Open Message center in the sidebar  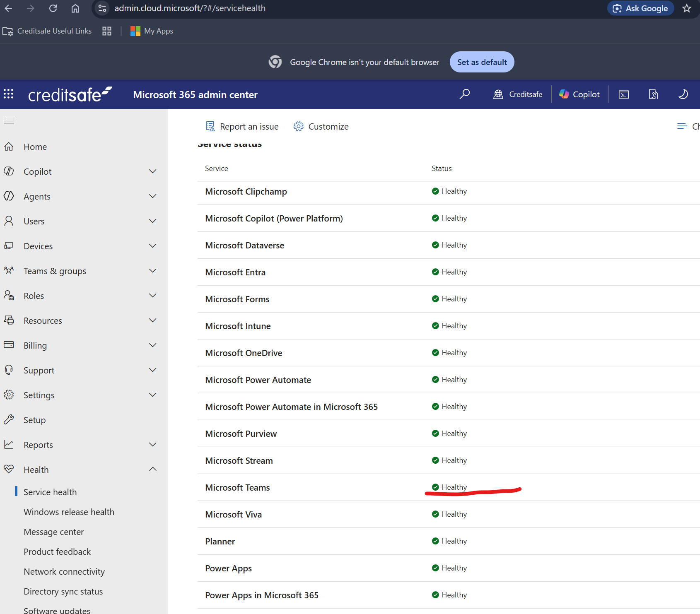point(54,532)
